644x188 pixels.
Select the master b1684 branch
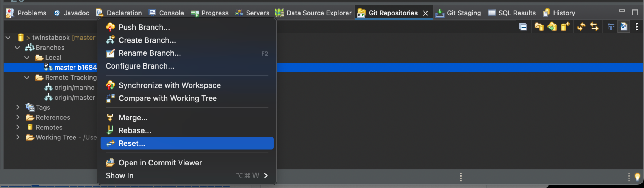tap(70, 68)
